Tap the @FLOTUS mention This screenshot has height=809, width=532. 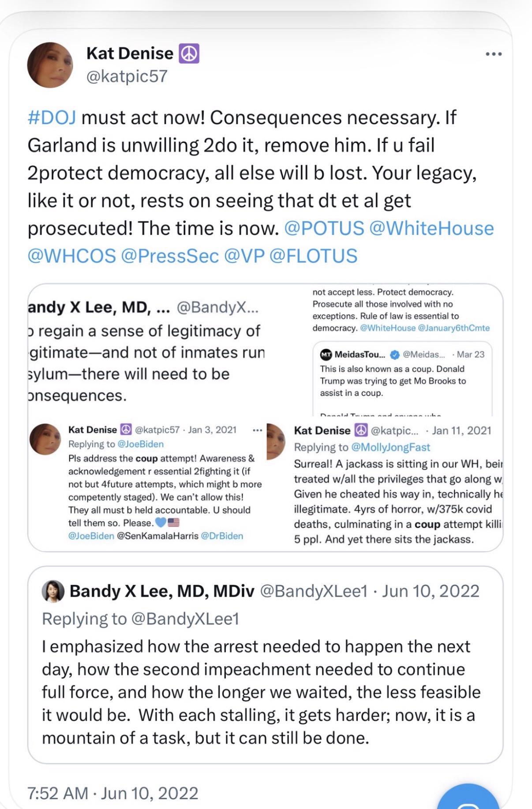tap(313, 256)
